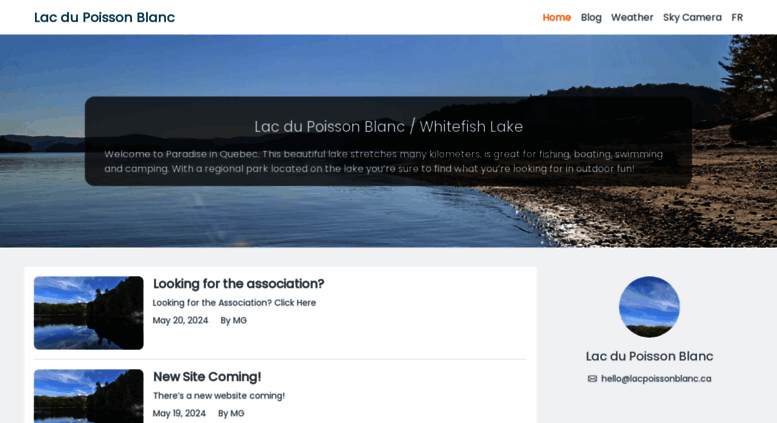The width and height of the screenshot is (777, 423).
Task: Open the Weather page from navigation
Action: [632, 17]
